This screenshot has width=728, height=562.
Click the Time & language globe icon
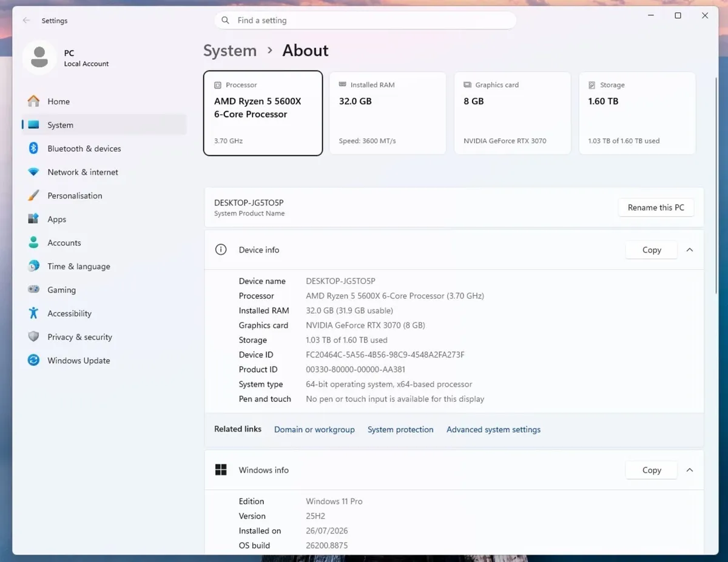click(x=34, y=266)
